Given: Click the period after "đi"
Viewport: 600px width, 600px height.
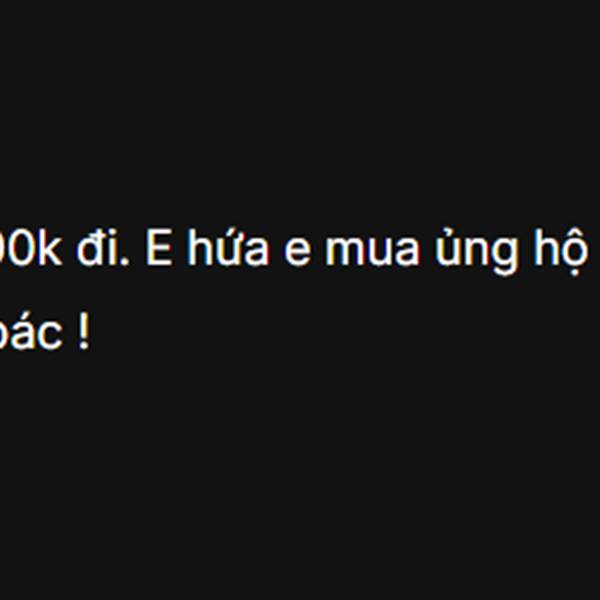Looking at the screenshot, I should coord(126,261).
